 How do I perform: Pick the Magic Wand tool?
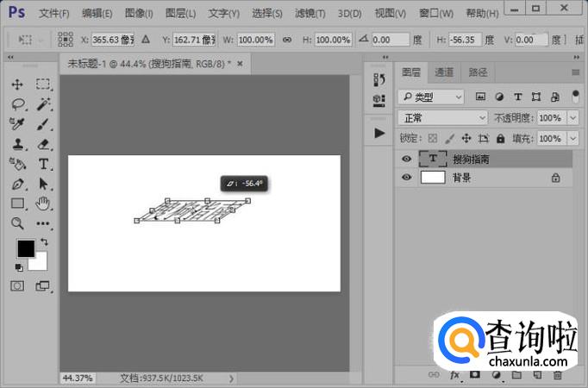[43, 104]
